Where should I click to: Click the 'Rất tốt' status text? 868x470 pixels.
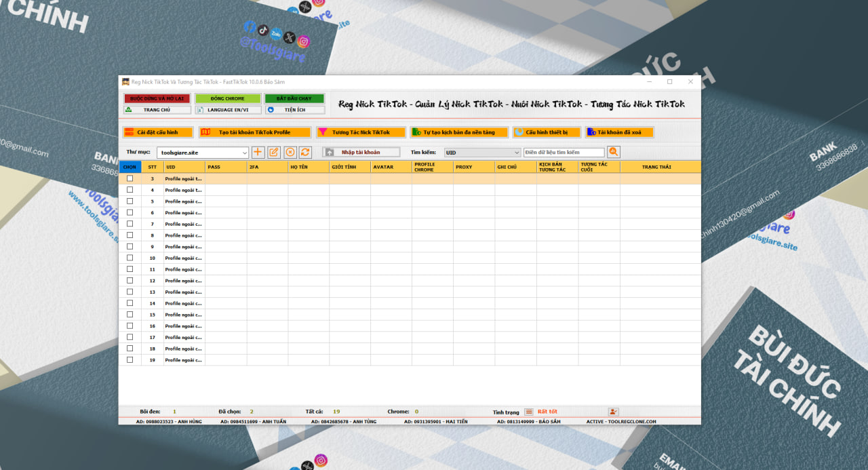click(x=547, y=412)
